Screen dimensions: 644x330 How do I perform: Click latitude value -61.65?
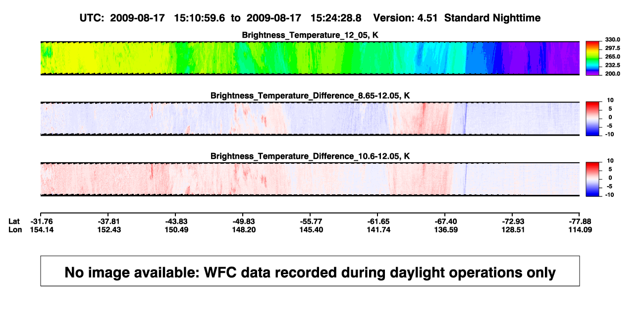[x=377, y=221]
